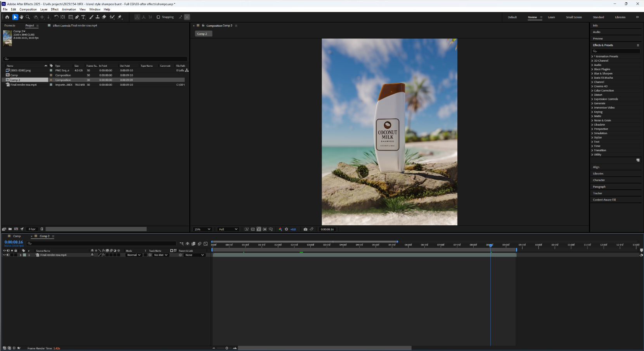This screenshot has height=351, width=644.
Task: Hide video of Final render raw.mp4 layer
Action: click(5, 255)
